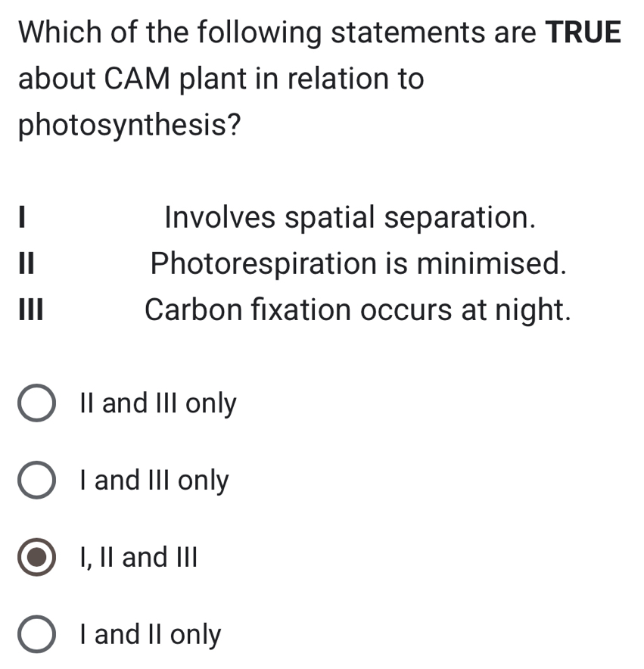
Task: Click statement III about carbon fixation at night
Action: [356, 310]
